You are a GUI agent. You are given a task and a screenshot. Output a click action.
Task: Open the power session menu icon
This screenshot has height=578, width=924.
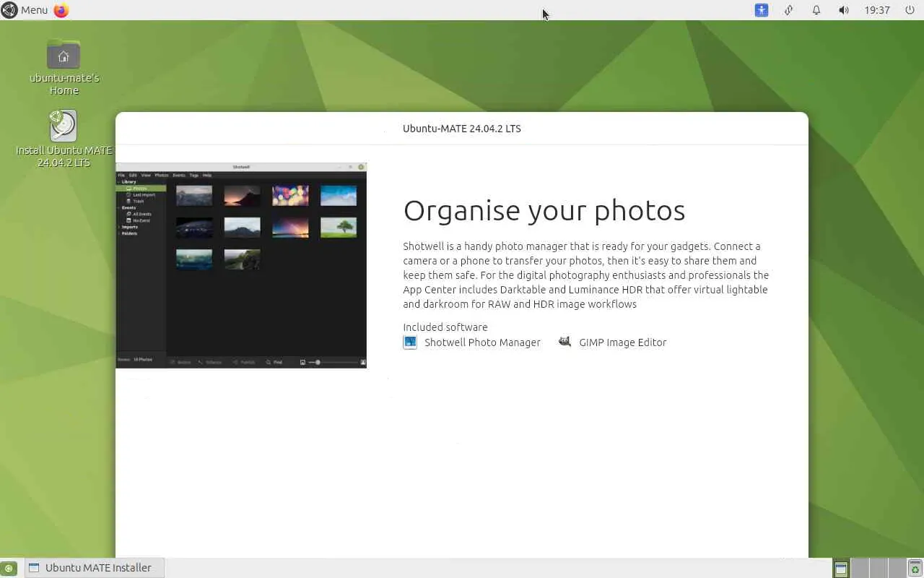(x=910, y=10)
